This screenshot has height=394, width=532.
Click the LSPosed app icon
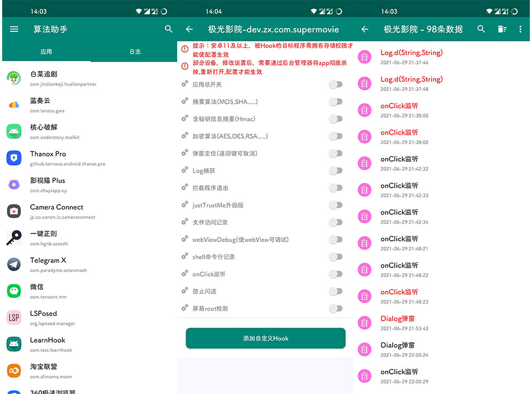coord(14,318)
